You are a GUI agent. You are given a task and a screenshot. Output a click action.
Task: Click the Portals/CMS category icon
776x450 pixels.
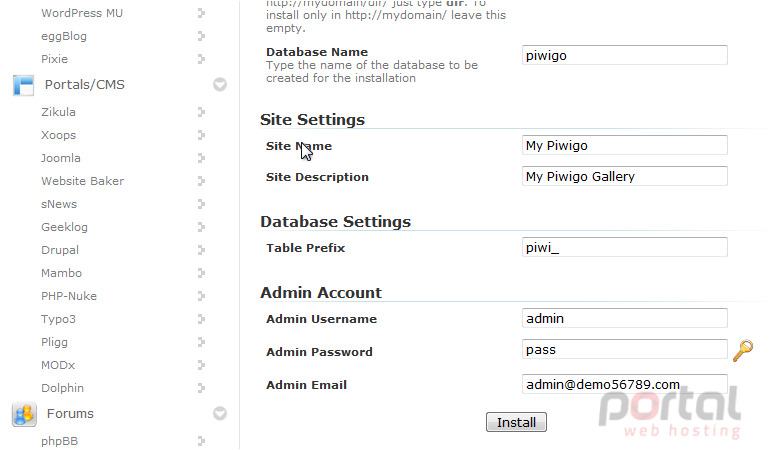click(x=24, y=85)
